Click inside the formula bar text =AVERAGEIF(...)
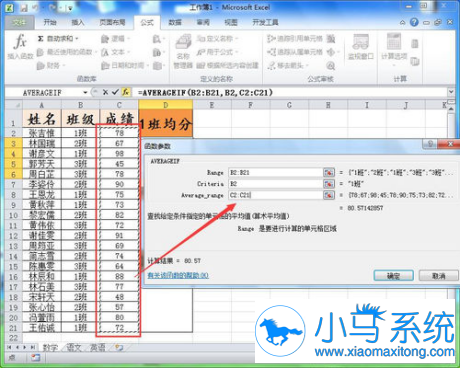 (x=205, y=92)
